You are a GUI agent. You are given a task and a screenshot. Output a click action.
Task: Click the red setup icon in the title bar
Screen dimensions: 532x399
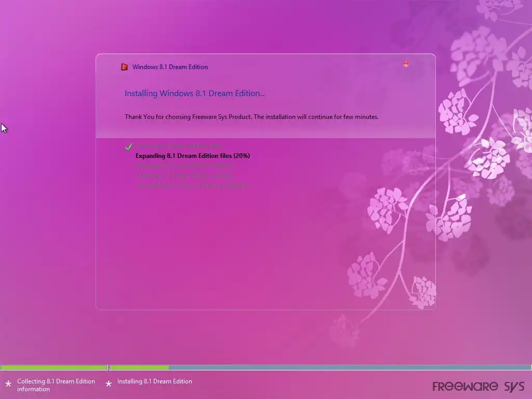[125, 67]
